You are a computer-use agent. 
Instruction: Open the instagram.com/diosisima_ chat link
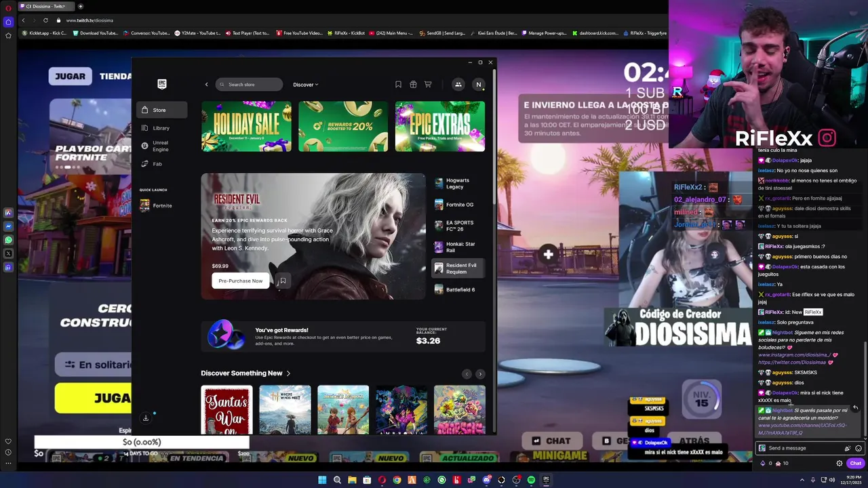coord(794,354)
